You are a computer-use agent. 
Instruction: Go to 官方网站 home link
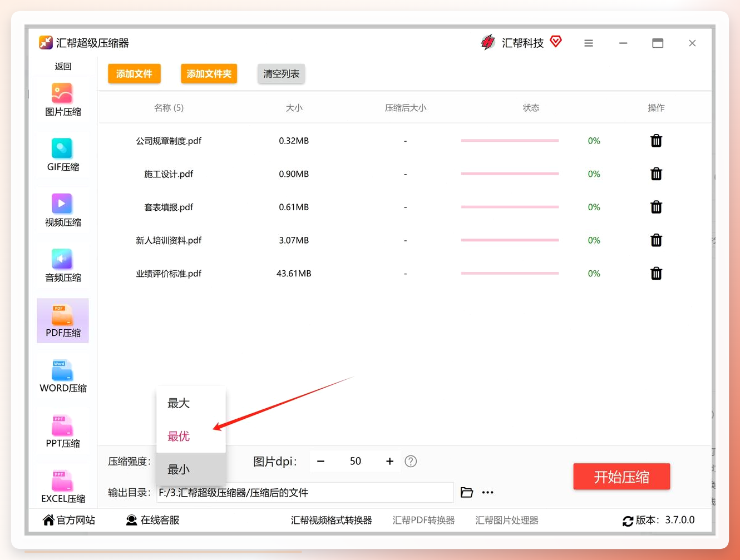click(69, 520)
